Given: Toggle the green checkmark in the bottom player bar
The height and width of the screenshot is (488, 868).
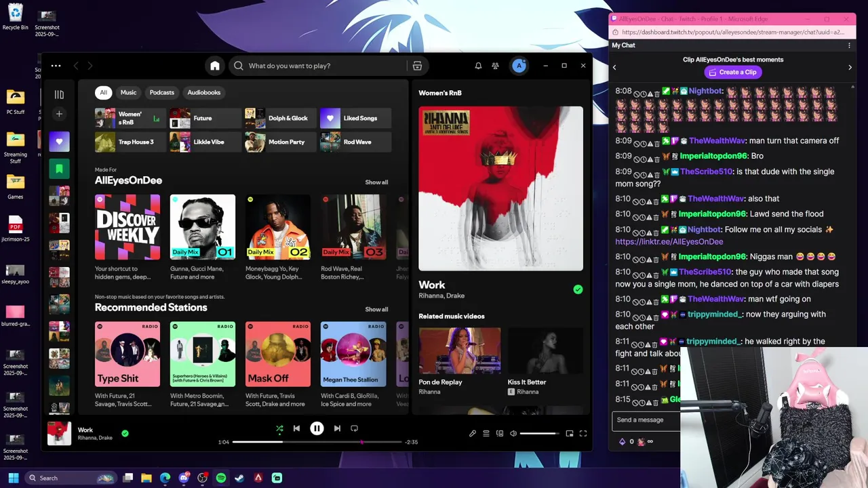Looking at the screenshot, I should coord(125,433).
